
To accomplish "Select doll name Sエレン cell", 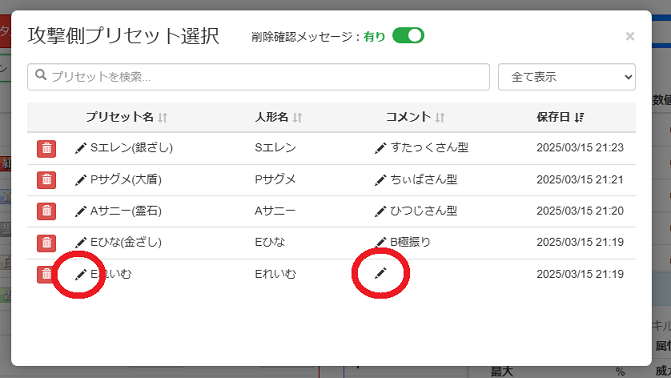I will [275, 148].
